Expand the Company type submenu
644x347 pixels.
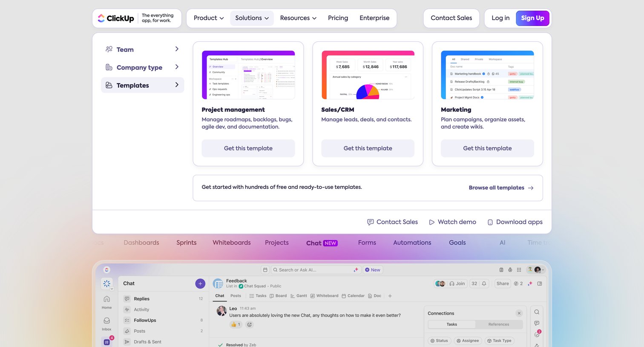coord(142,67)
